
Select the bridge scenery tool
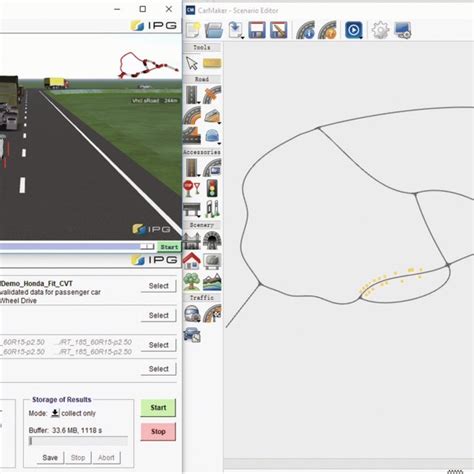tap(192, 241)
